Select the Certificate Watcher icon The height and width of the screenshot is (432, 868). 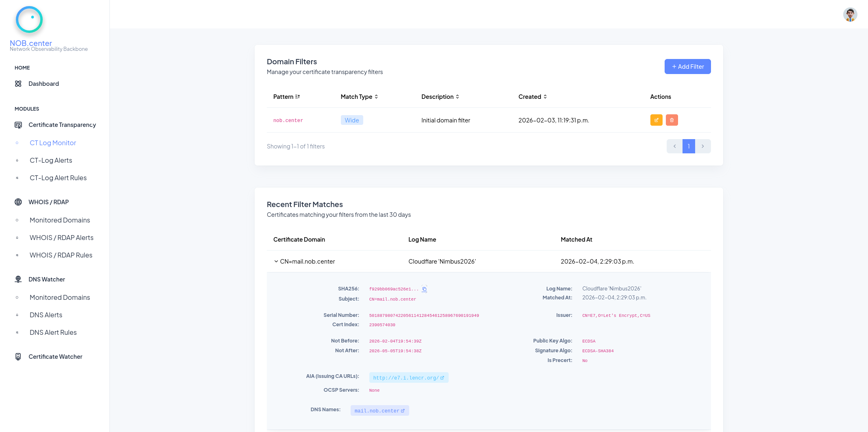(18, 357)
